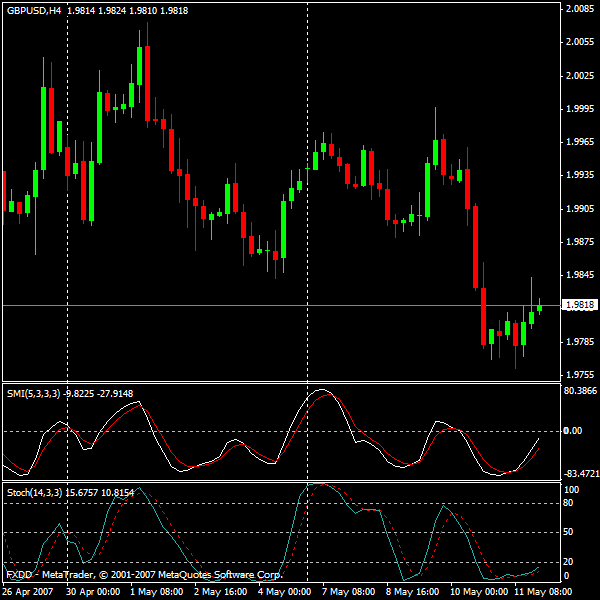Click SMI readout values -9.8225 -27.9148

click(98, 394)
